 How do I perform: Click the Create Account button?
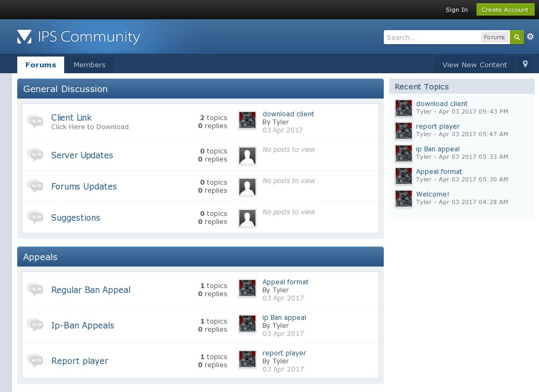pyautogui.click(x=505, y=10)
